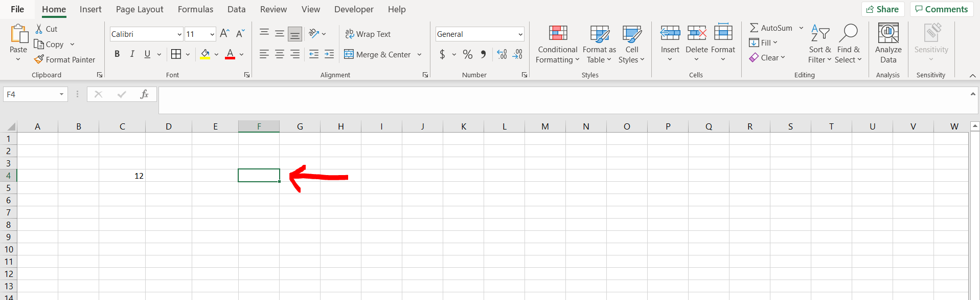Click the Format cells icon
Screen dimensions: 980x300
[723, 32]
